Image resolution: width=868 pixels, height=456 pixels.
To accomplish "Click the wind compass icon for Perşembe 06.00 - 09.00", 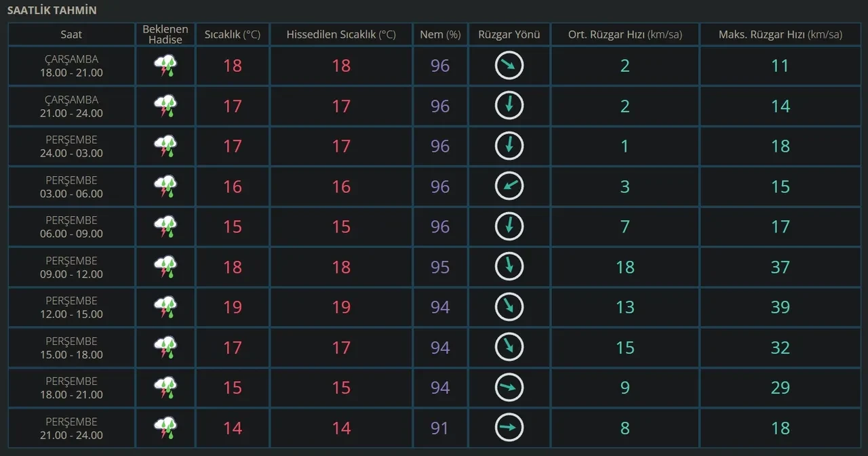I will [x=509, y=226].
